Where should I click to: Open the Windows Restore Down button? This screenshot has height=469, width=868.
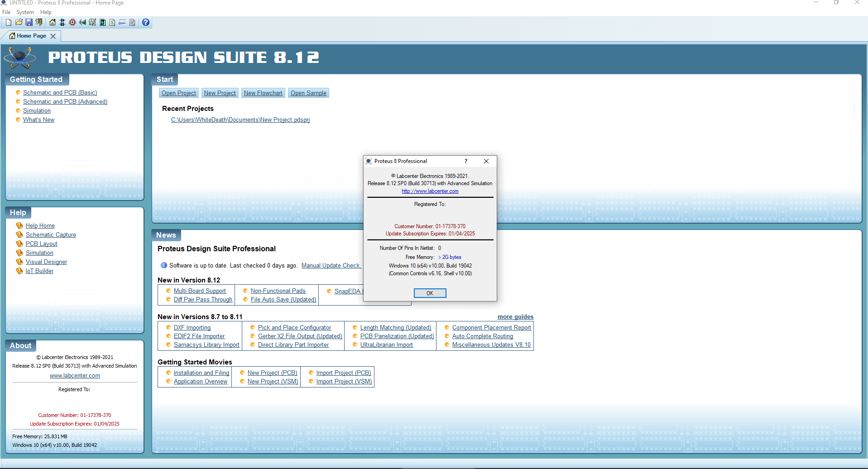pos(836,3)
